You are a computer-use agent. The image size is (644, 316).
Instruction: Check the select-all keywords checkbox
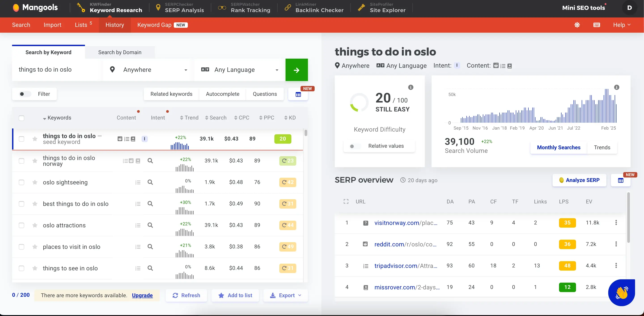pyautogui.click(x=21, y=118)
